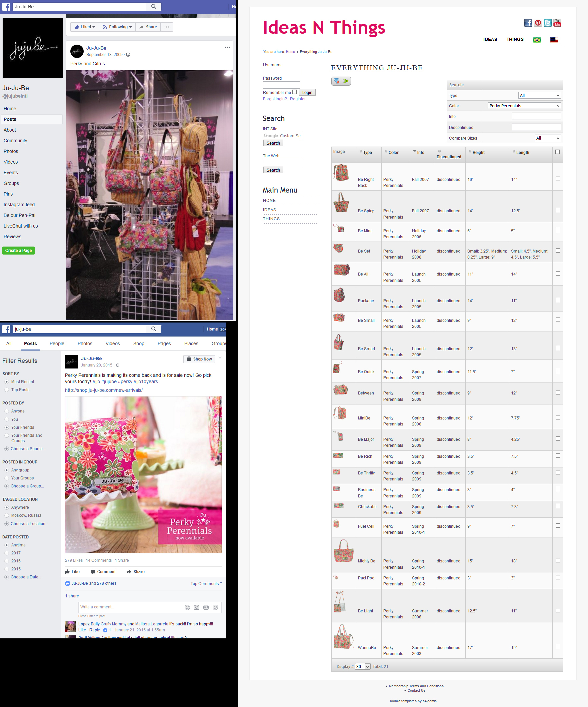Open the Display # count dropdown
Viewport: 588px width, 707px height.
point(363,666)
